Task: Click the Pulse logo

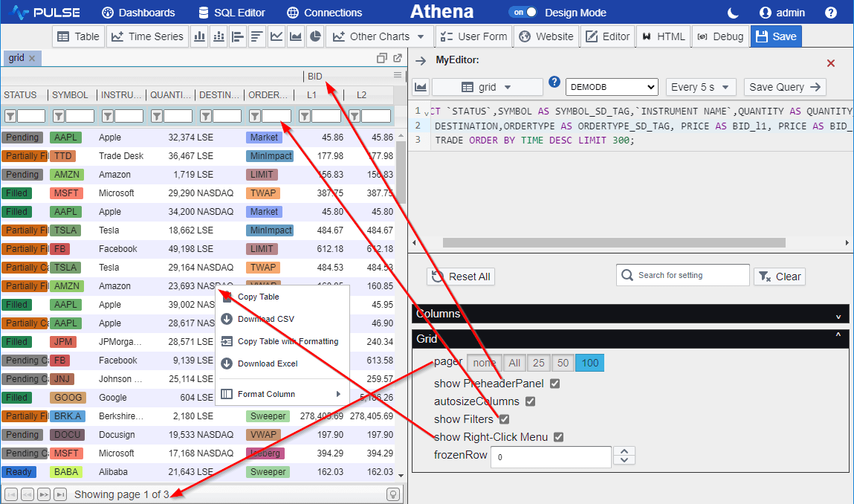Action: pos(45,13)
